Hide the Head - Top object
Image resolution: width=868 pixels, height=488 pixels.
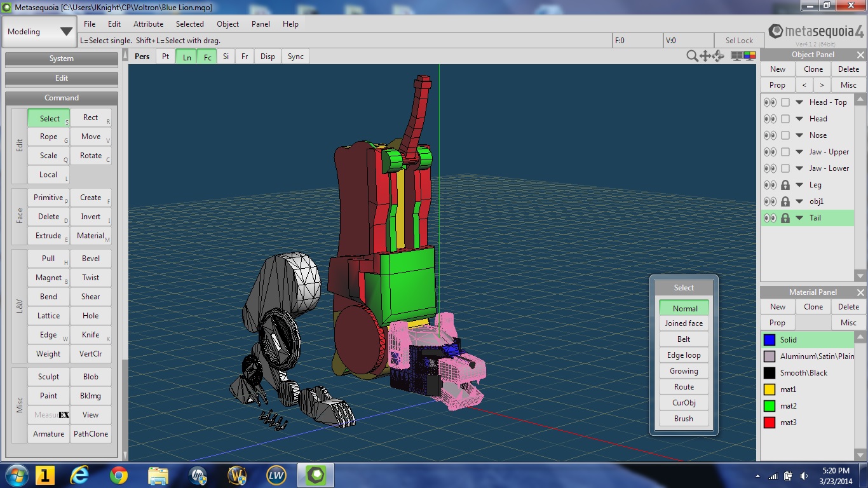point(770,102)
